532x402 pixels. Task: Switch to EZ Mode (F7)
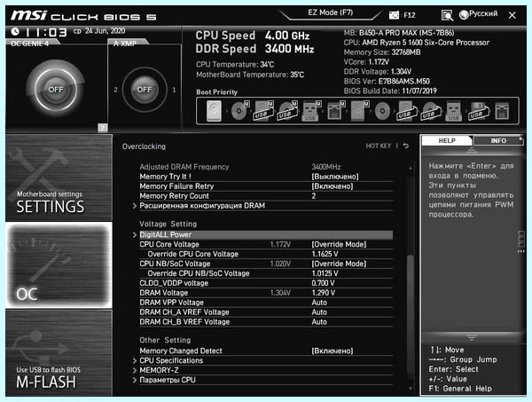[x=331, y=13]
